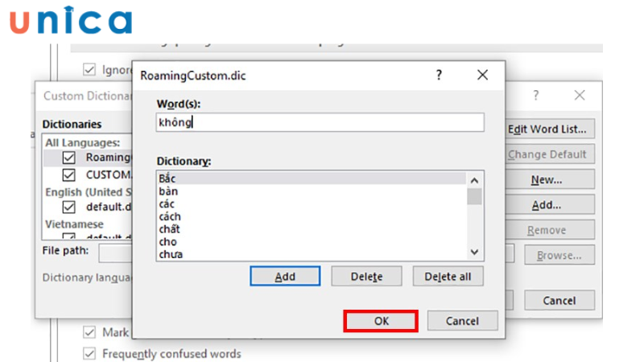Click the Delete button
Viewport: 644px width, 362px height.
(x=366, y=276)
